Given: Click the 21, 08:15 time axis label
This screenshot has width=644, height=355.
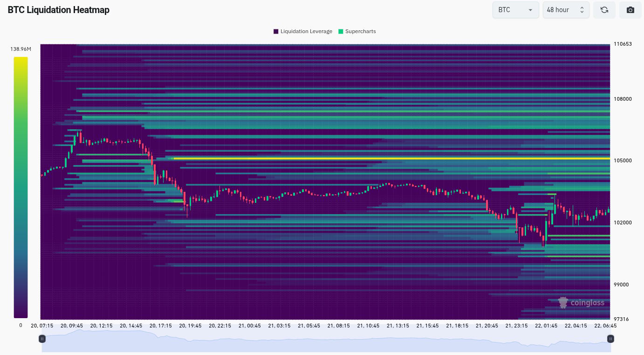Looking at the screenshot, I should [339, 326].
